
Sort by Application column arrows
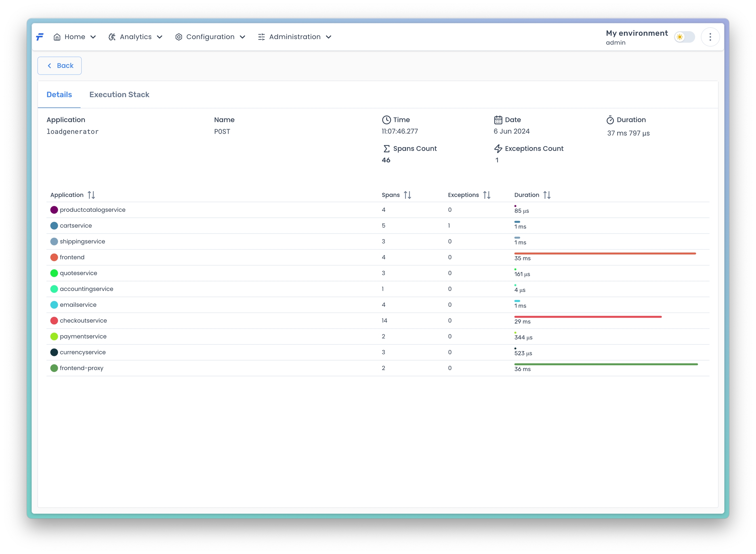91,195
